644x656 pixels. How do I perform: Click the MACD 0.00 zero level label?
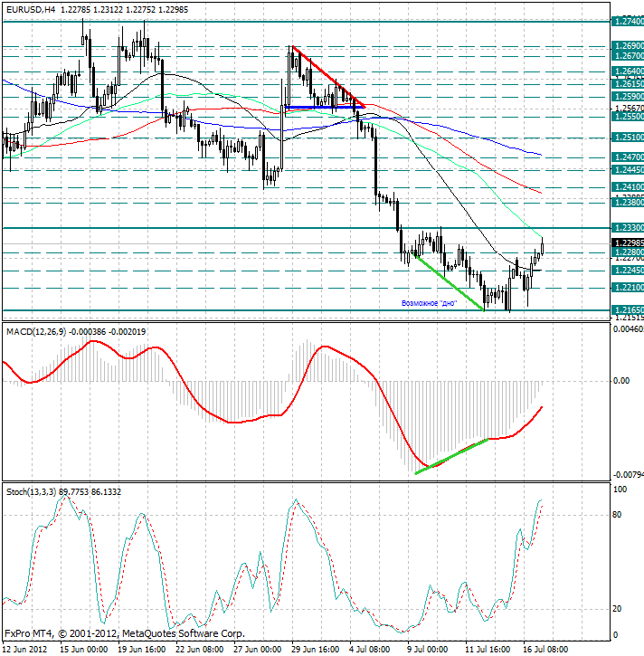[x=621, y=381]
